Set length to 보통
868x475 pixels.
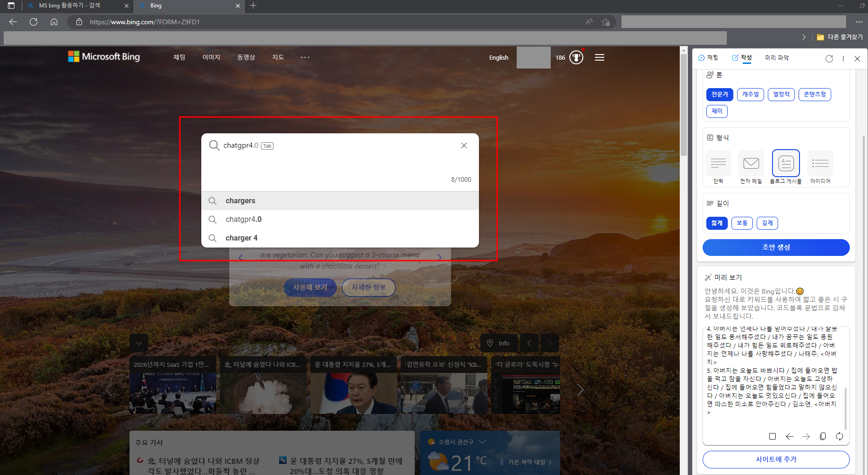[742, 223]
